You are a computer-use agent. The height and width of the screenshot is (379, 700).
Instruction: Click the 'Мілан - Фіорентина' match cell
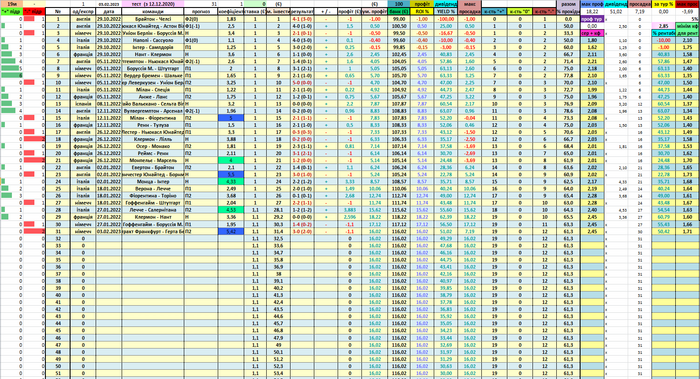[x=153, y=118]
